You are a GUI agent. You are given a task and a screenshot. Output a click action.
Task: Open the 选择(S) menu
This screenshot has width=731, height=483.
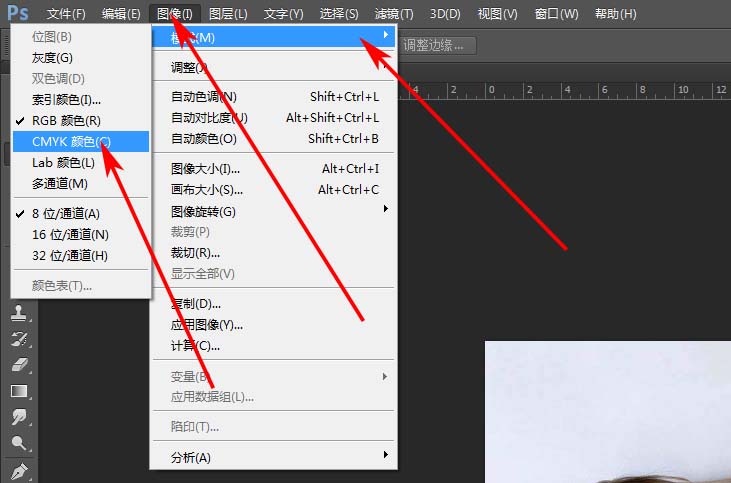pyautogui.click(x=339, y=14)
